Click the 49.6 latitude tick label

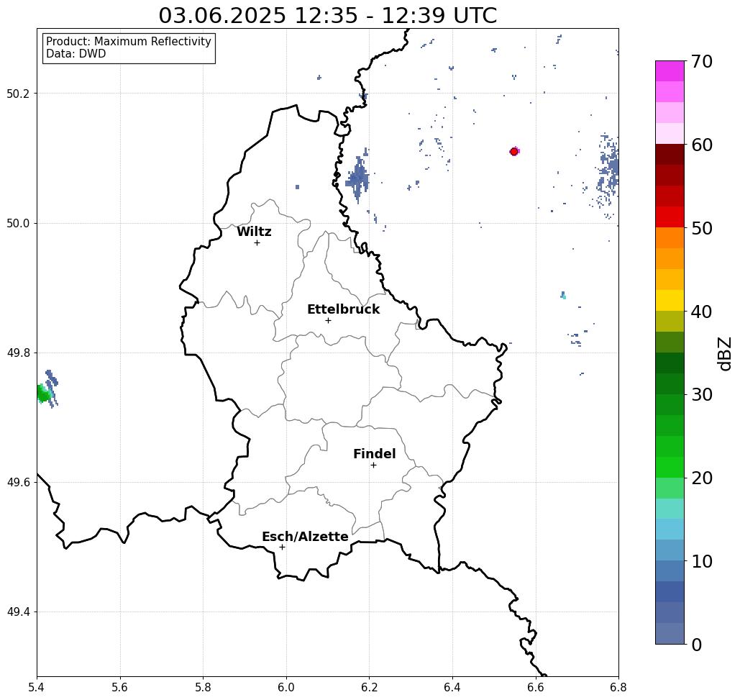[18, 483]
